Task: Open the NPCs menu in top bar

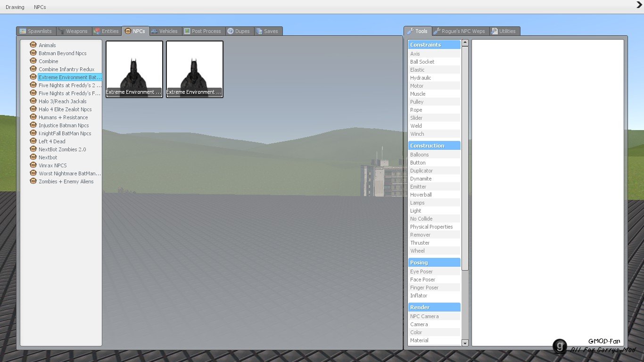Action: [x=40, y=7]
